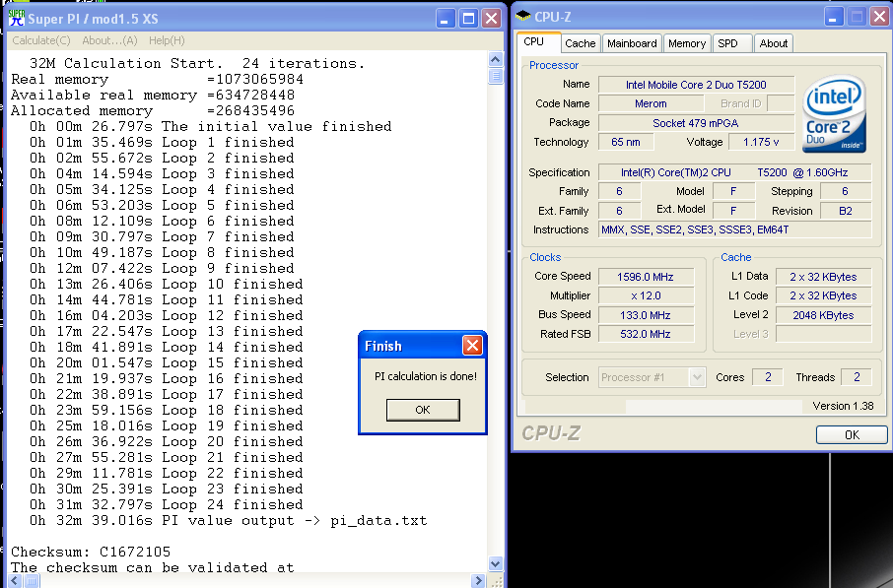Screen dimensions: 893x588
Task: Switch to the Mainboard tab in CPU-Z
Action: point(632,43)
